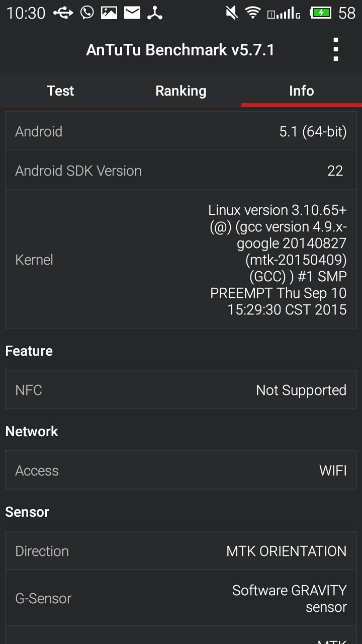362x644 pixels.
Task: Switch to the Test tab
Action: point(60,91)
